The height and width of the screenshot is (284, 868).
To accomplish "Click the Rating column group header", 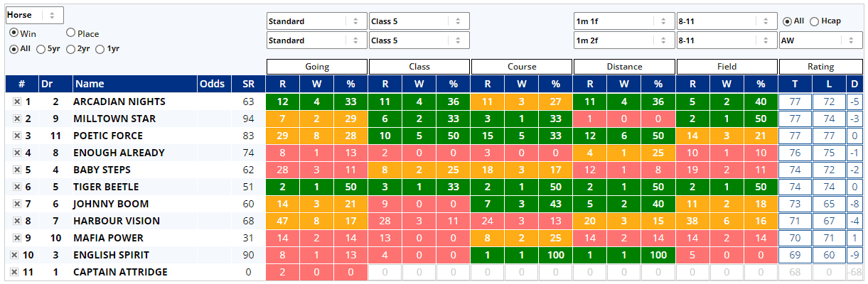I will [x=820, y=67].
